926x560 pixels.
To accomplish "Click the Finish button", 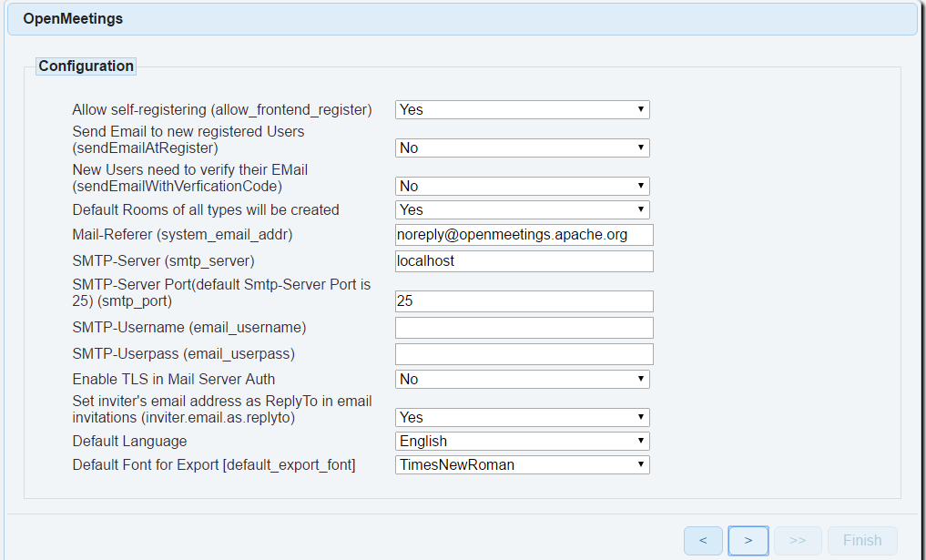I will click(862, 541).
